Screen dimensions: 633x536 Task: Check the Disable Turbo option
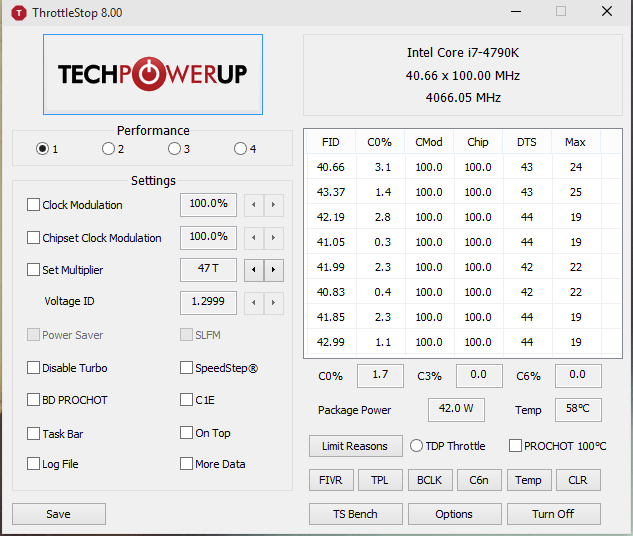click(33, 368)
